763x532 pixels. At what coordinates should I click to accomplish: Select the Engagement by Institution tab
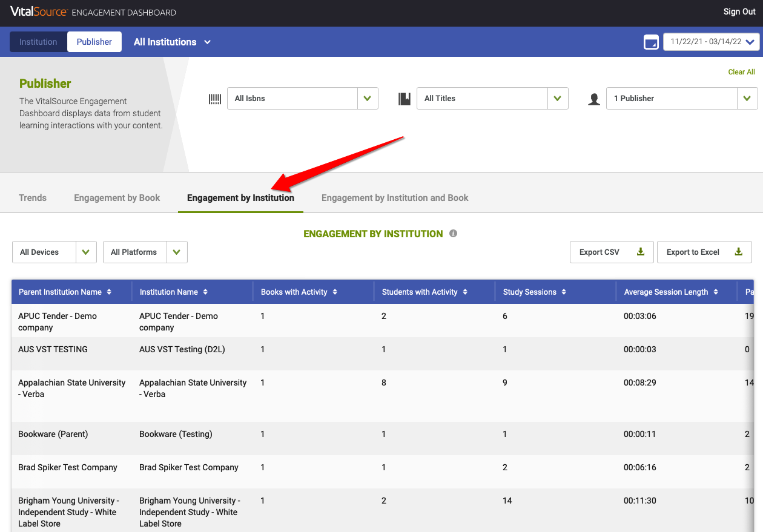240,198
